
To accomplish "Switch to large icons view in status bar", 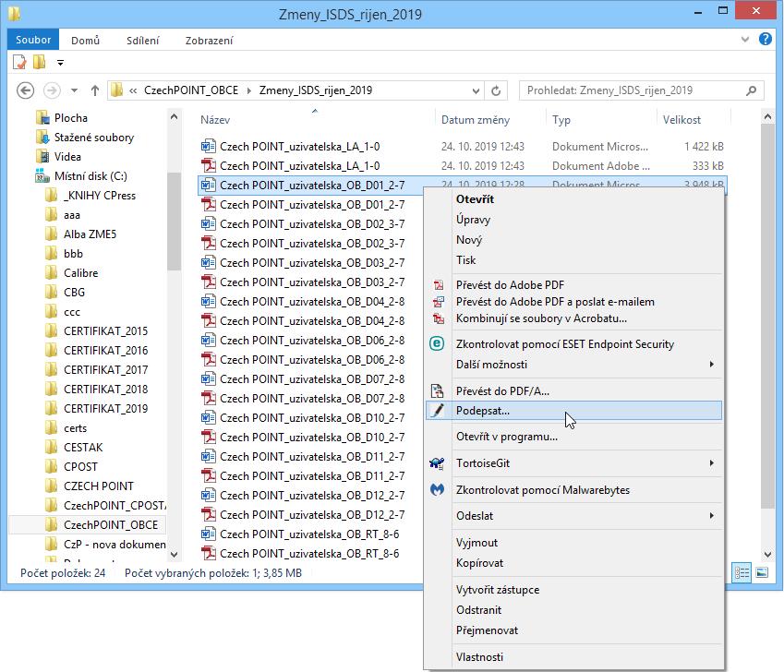I will pyautogui.click(x=762, y=572).
